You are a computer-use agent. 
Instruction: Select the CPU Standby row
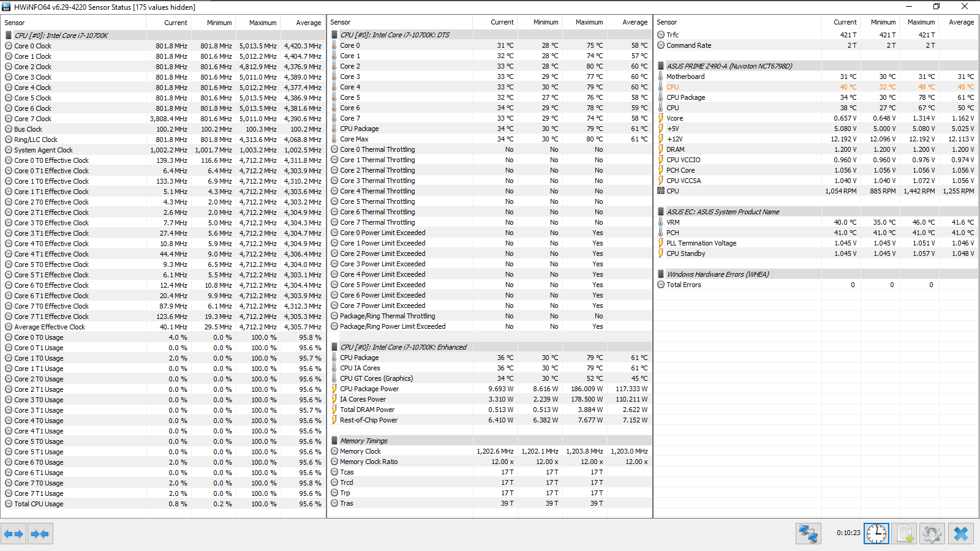click(816, 253)
